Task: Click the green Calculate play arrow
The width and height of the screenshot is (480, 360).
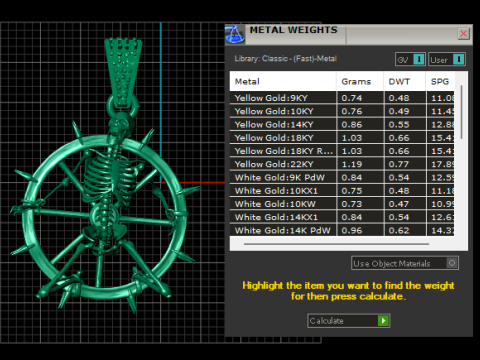Action: click(383, 321)
